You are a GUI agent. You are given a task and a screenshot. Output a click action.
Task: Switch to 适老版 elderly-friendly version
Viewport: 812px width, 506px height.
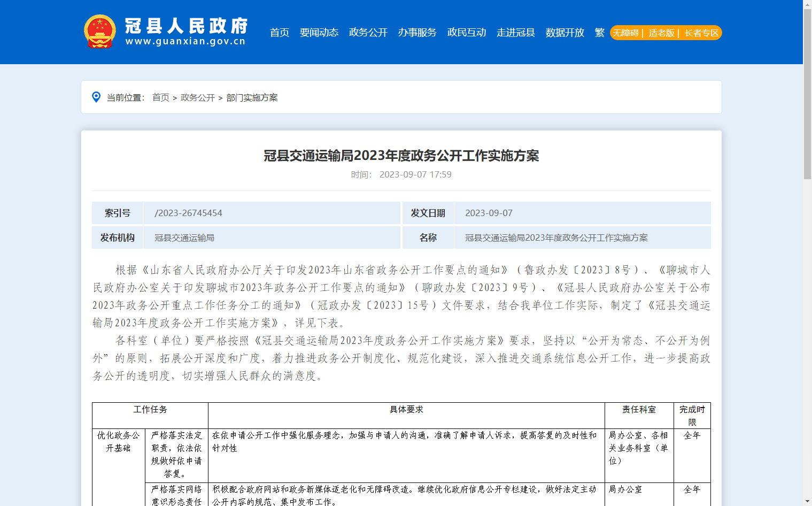pyautogui.click(x=661, y=33)
